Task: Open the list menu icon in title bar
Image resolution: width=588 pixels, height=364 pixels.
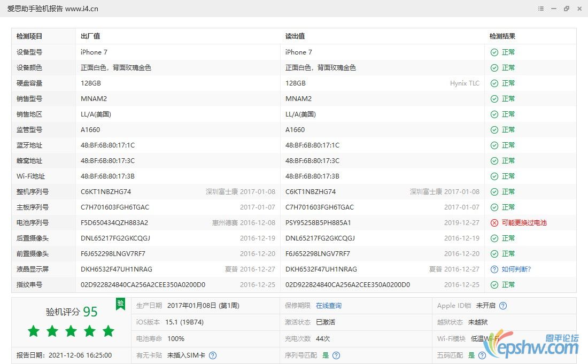Action: [541, 9]
